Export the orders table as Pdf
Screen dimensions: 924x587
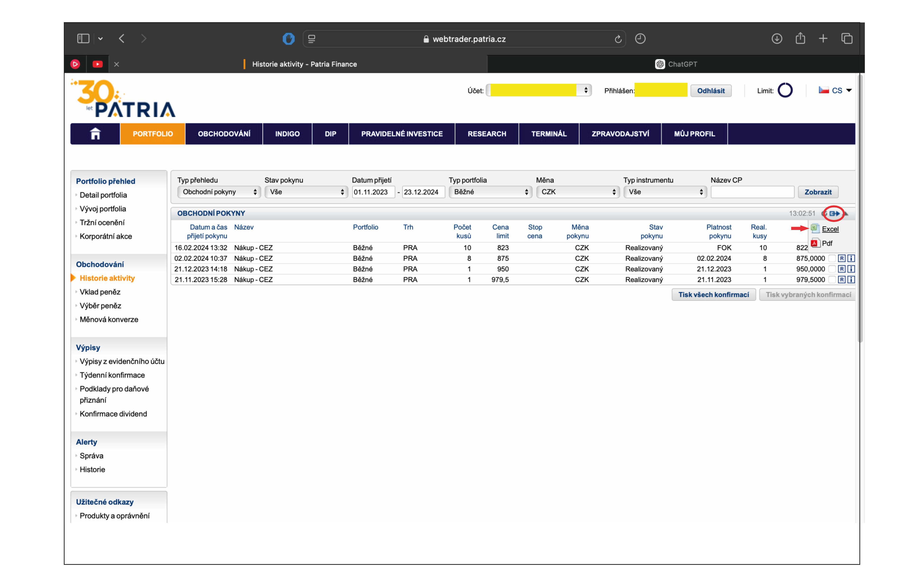[826, 243]
